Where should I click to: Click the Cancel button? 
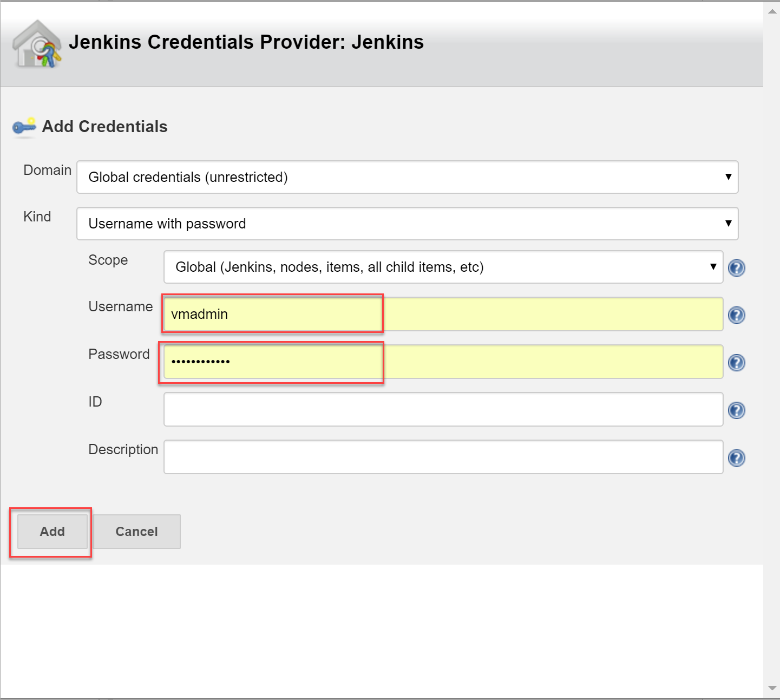coord(137,532)
